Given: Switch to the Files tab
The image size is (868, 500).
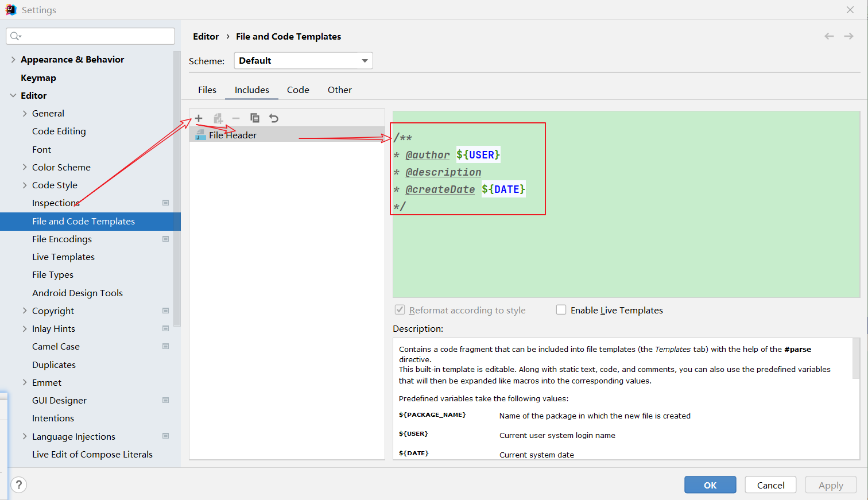Looking at the screenshot, I should pyautogui.click(x=207, y=90).
